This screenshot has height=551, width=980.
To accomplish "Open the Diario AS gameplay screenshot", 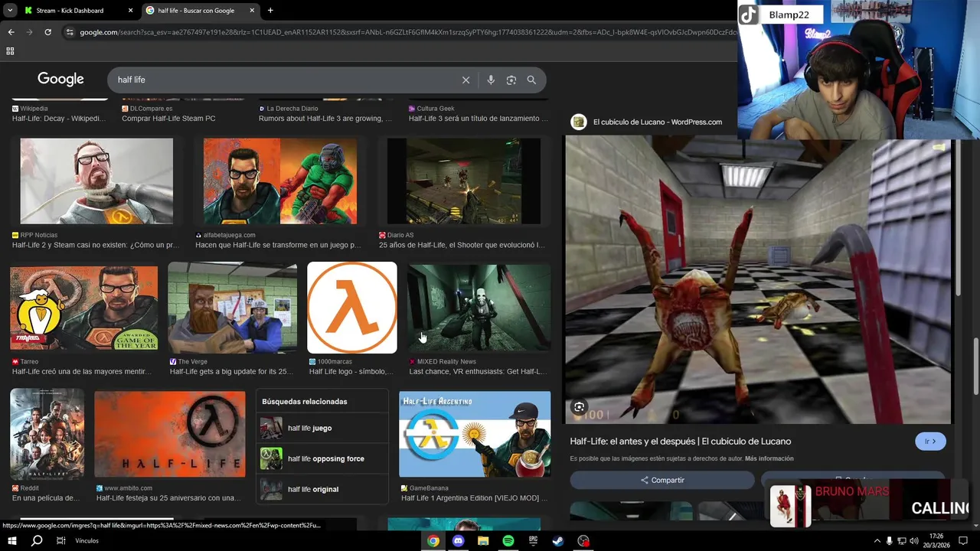I will pos(464,181).
